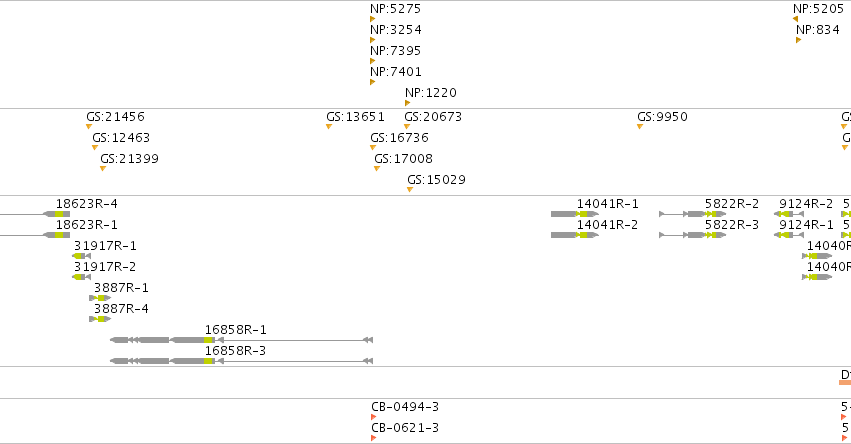Click the GS:21456 insertion label
This screenshot has width=851, height=444.
(115, 117)
